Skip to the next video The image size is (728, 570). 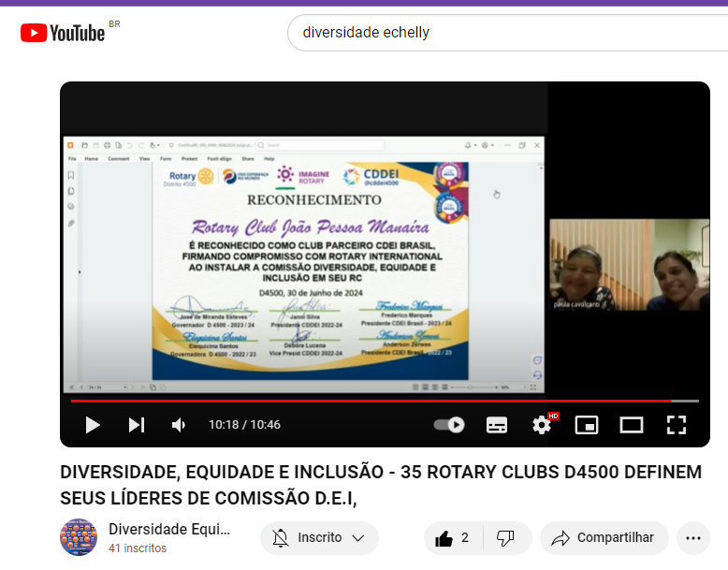(137, 425)
